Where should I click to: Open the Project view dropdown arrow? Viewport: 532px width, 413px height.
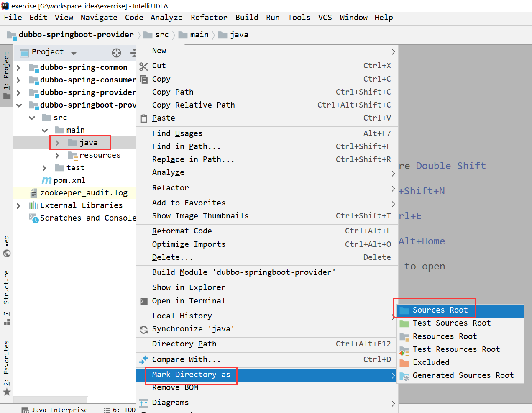point(74,53)
